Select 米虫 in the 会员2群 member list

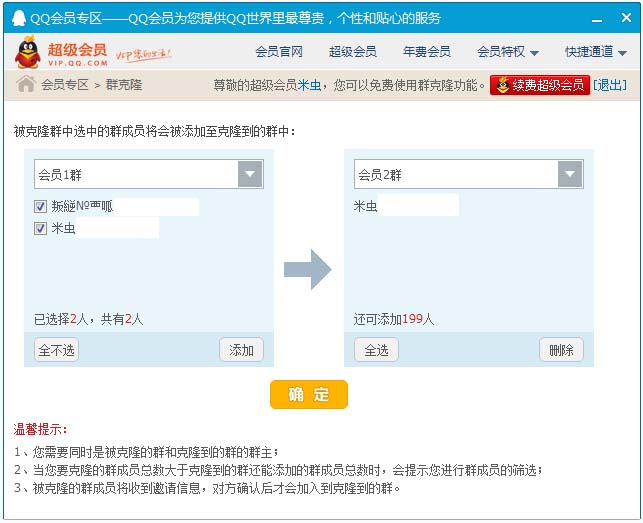point(365,206)
